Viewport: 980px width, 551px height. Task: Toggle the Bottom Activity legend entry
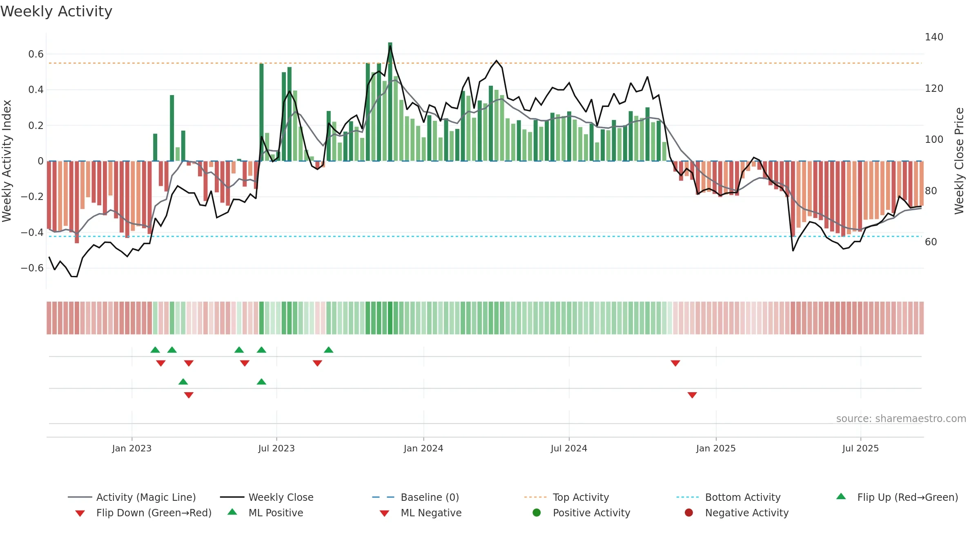[728, 497]
